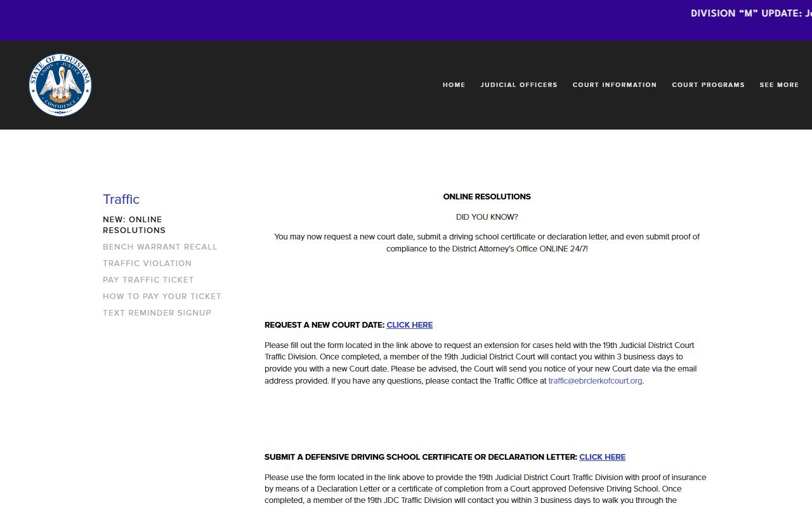Screen dimensions: 812x508
Task: Open the Court Programs menu
Action: [708, 85]
